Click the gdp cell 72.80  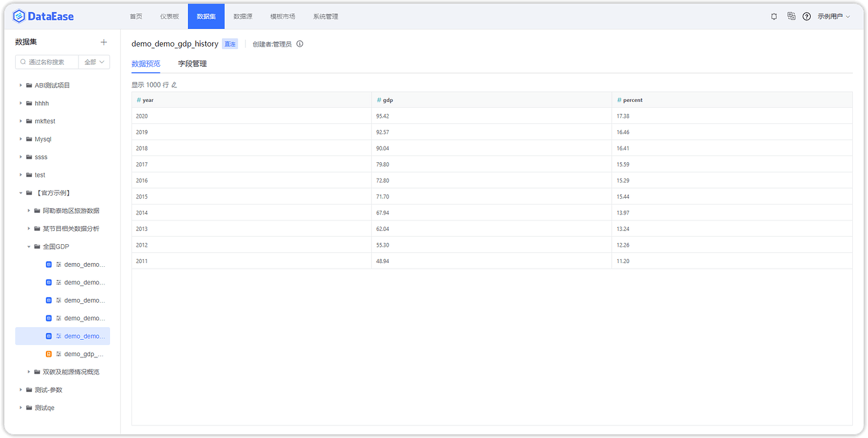point(492,181)
